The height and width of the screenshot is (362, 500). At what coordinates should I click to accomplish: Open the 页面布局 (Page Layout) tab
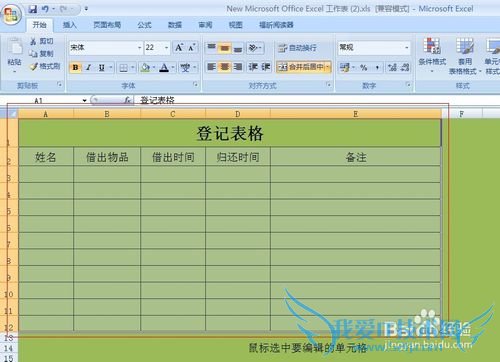coord(107,25)
